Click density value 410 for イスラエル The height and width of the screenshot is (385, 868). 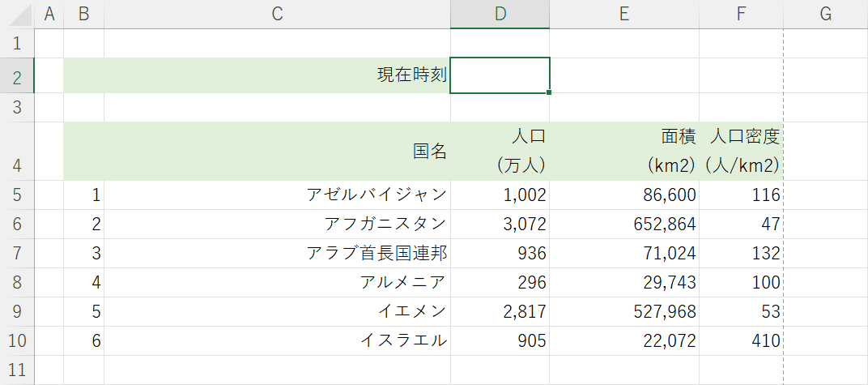tap(741, 340)
